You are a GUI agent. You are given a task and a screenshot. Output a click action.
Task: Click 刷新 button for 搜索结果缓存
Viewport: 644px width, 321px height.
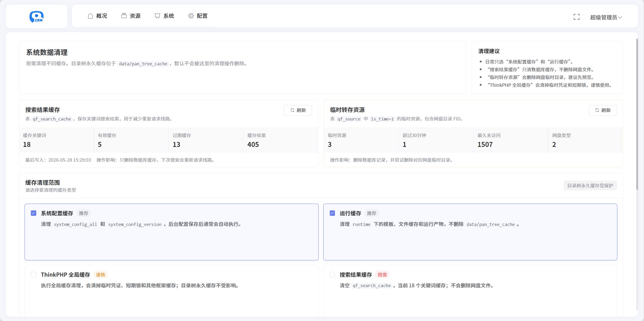[x=298, y=110]
